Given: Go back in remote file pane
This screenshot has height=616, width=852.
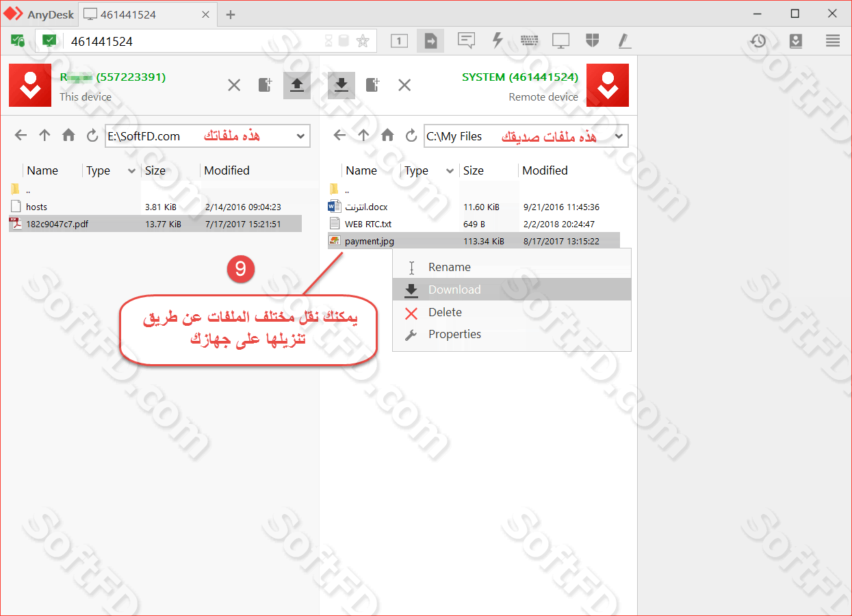Looking at the screenshot, I should point(339,136).
